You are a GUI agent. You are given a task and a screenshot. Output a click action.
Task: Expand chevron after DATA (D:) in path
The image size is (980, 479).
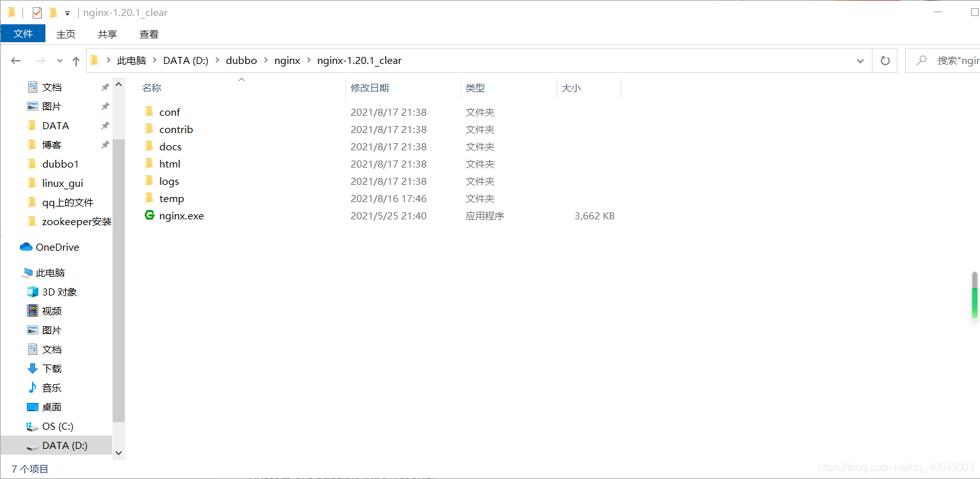click(x=217, y=61)
